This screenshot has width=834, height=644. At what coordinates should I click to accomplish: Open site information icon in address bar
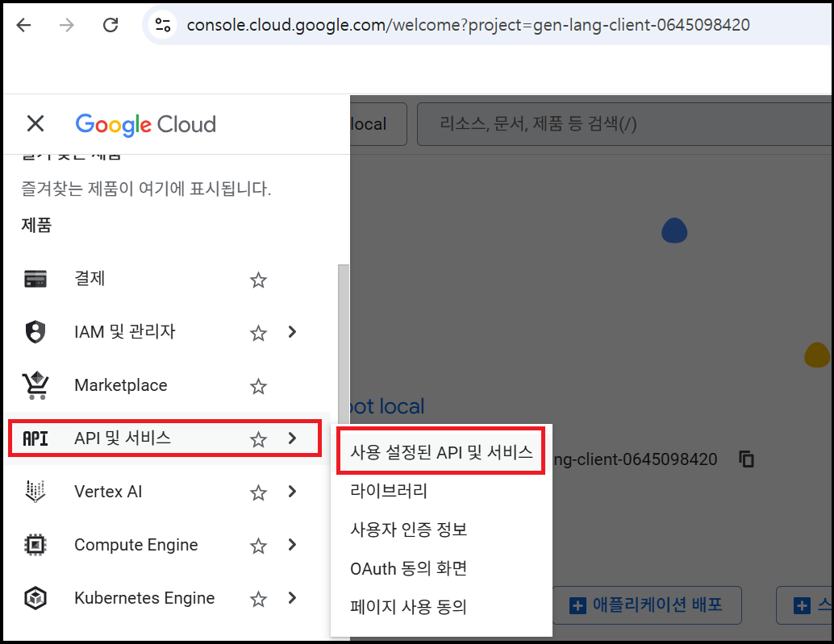[x=163, y=25]
